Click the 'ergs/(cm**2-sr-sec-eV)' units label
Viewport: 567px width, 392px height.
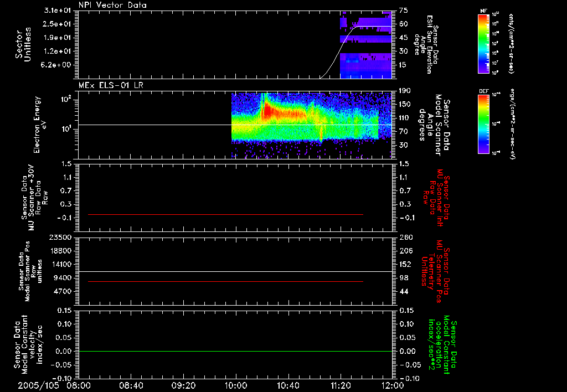[x=512, y=124]
